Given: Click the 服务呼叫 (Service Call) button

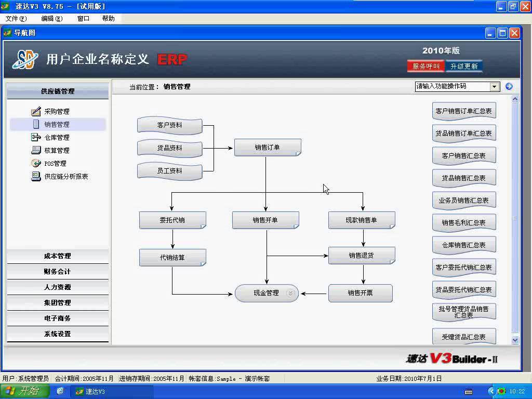Looking at the screenshot, I should click(x=425, y=66).
